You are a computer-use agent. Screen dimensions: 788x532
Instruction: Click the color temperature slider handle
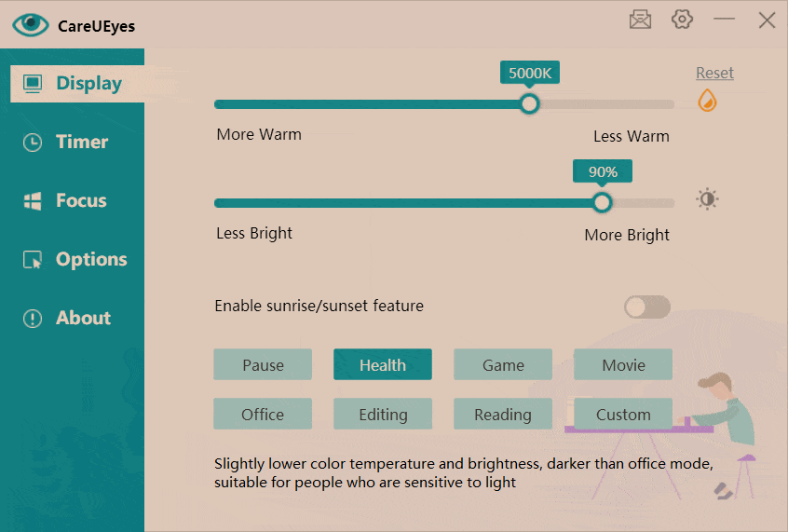[x=529, y=104]
